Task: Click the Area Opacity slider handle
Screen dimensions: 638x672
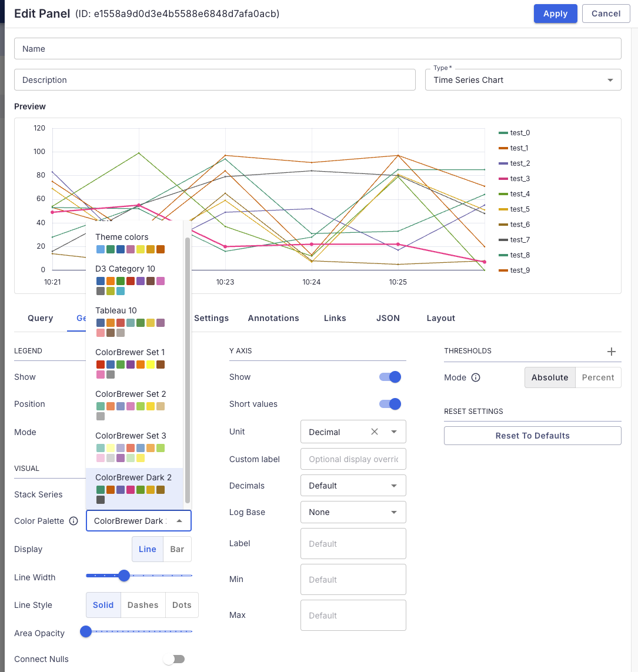Action: pos(86,631)
